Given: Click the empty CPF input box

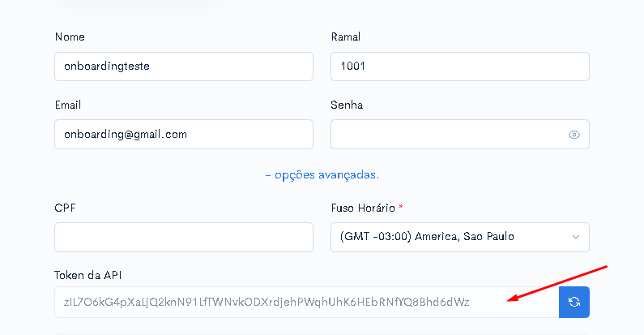Looking at the screenshot, I should 184,237.
